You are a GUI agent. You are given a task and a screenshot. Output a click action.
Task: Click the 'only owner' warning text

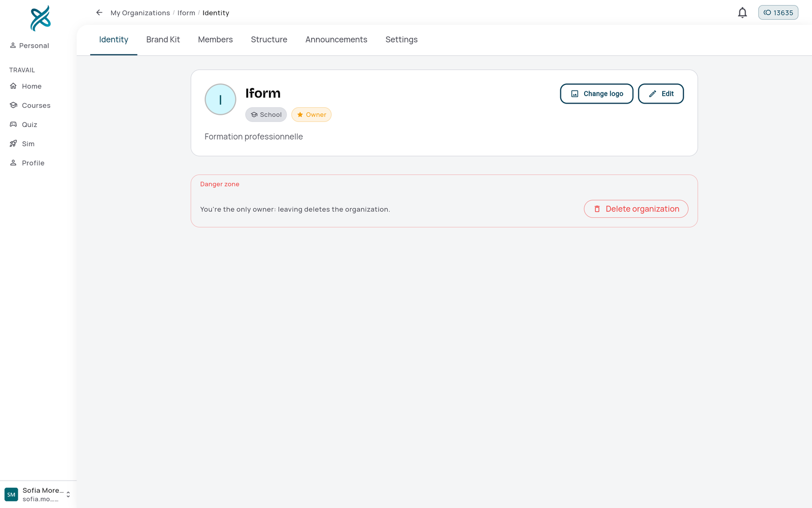click(295, 209)
